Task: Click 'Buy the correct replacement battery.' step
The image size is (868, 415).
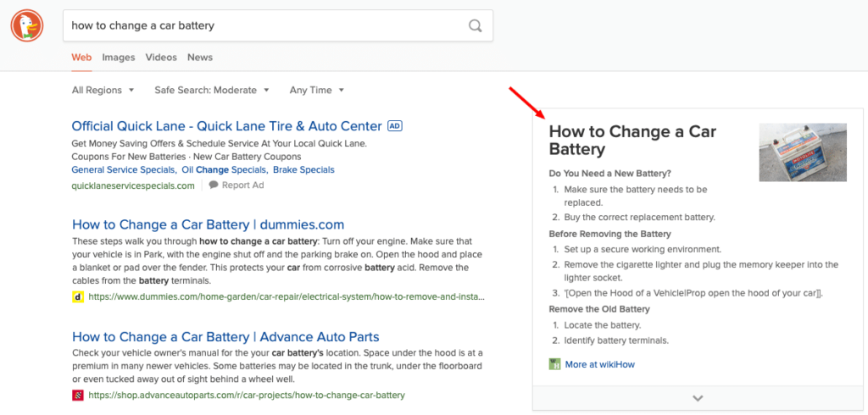Action: 639,217
